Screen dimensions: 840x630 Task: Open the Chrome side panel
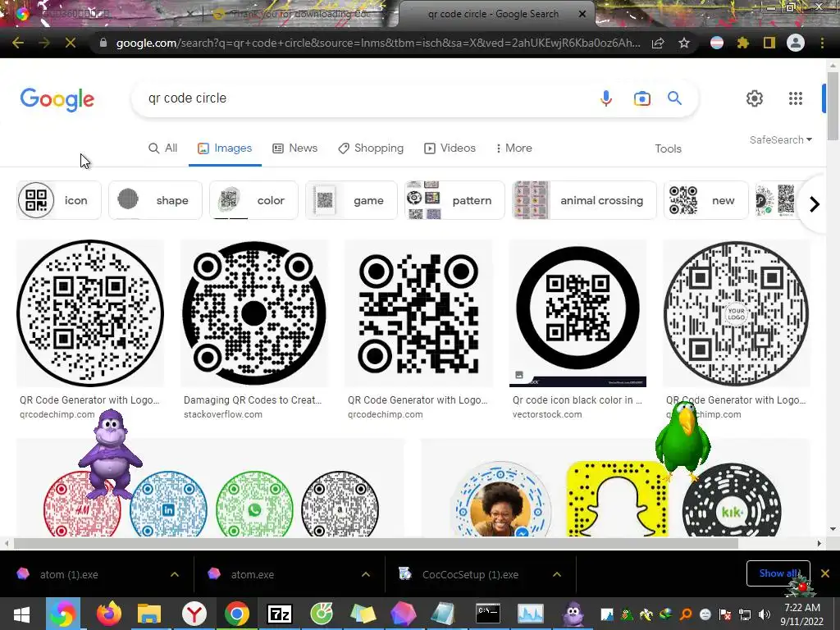[x=769, y=43]
